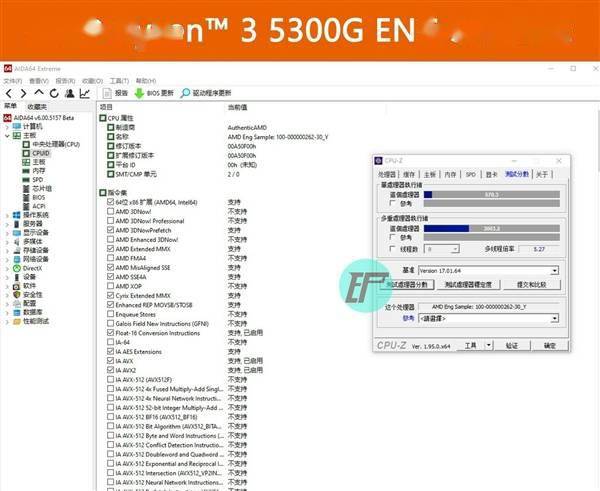Select 网络设备 network item in tree
This screenshot has width=600, height=491.
pyautogui.click(x=36, y=259)
